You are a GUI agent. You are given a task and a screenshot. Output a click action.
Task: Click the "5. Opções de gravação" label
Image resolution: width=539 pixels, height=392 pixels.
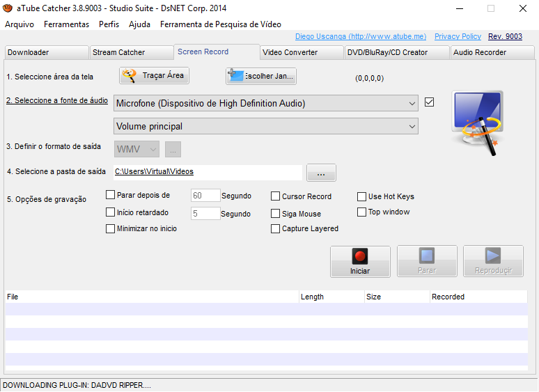click(x=47, y=200)
